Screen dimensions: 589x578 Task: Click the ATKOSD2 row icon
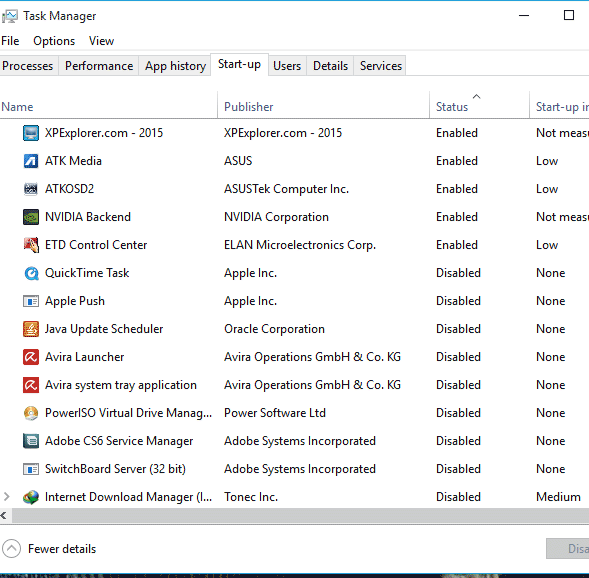pos(31,189)
